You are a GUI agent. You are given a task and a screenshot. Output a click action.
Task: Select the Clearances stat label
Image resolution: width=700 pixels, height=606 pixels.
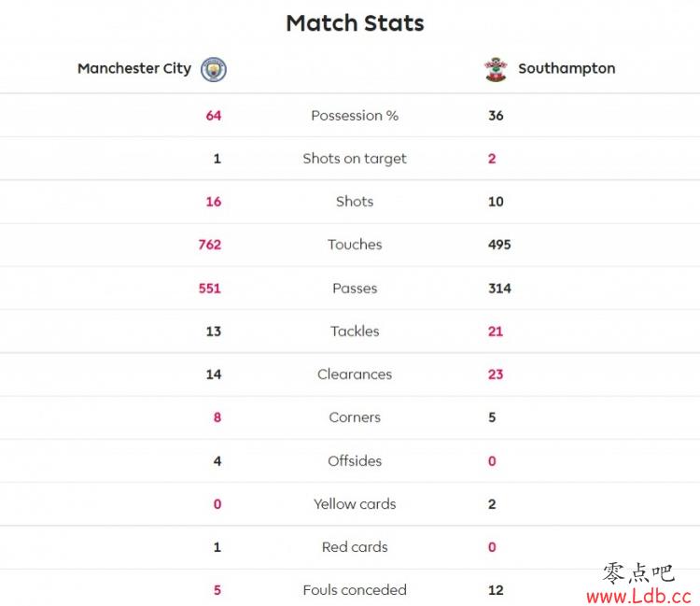point(355,374)
